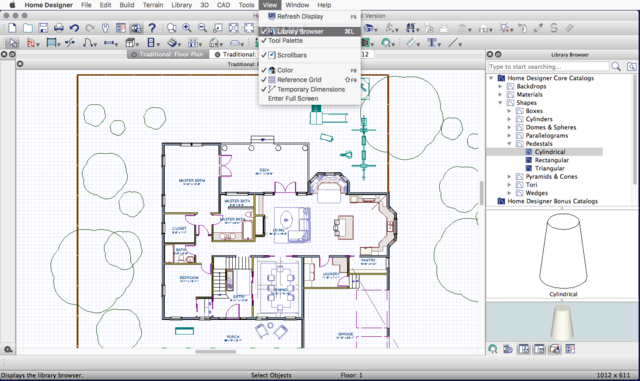Click the add light bulb tool icon
This screenshot has height=381, width=640.
(504, 28)
